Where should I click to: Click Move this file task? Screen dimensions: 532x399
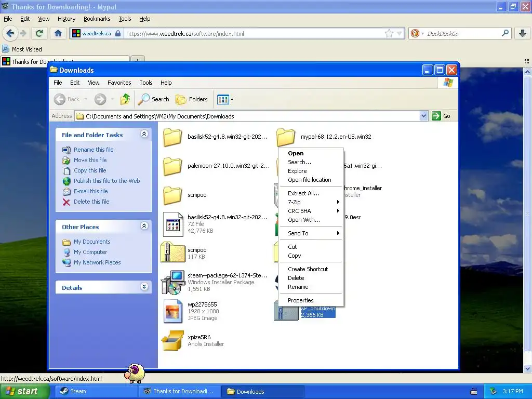click(90, 160)
